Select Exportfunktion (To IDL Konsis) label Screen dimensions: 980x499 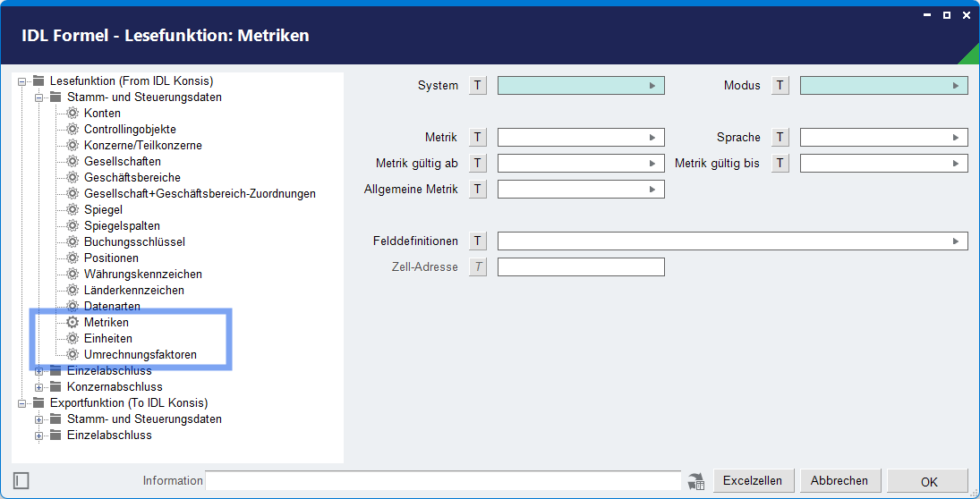point(129,402)
